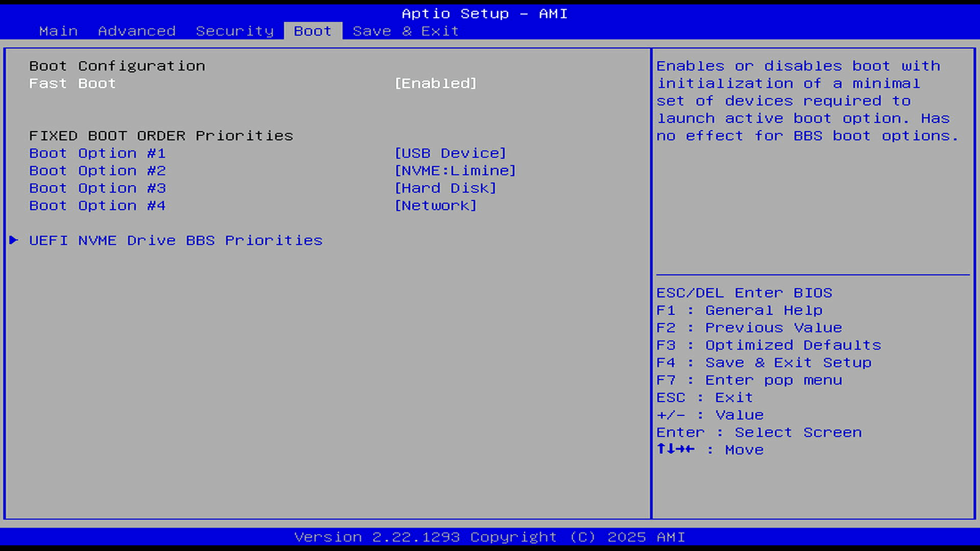Screen dimensions: 980x551
Task: Click the Fast Boot help description text
Action: click(808, 101)
